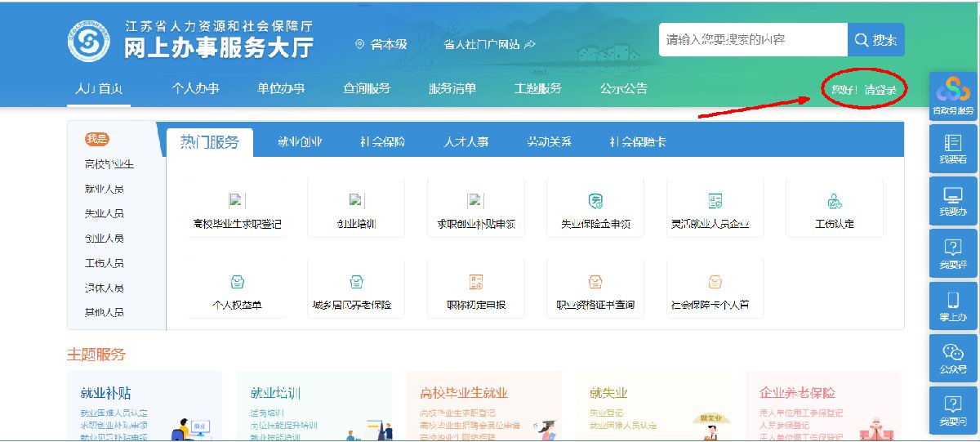
Task: Click the 职称初定申报 service icon
Action: (476, 282)
